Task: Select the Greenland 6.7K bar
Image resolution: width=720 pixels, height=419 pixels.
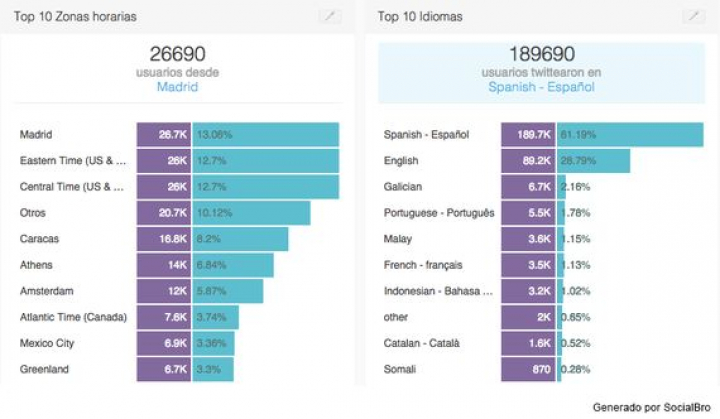Action: coord(185,369)
